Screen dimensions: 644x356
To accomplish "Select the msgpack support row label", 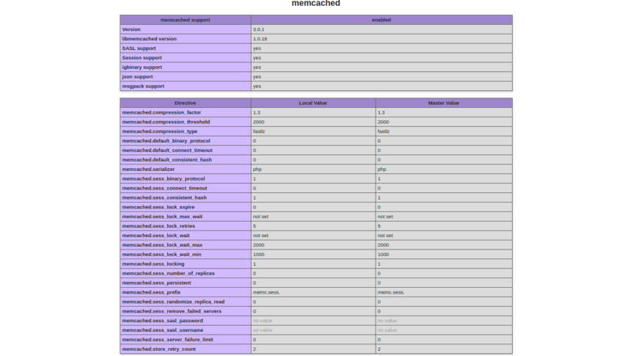I will 143,86.
